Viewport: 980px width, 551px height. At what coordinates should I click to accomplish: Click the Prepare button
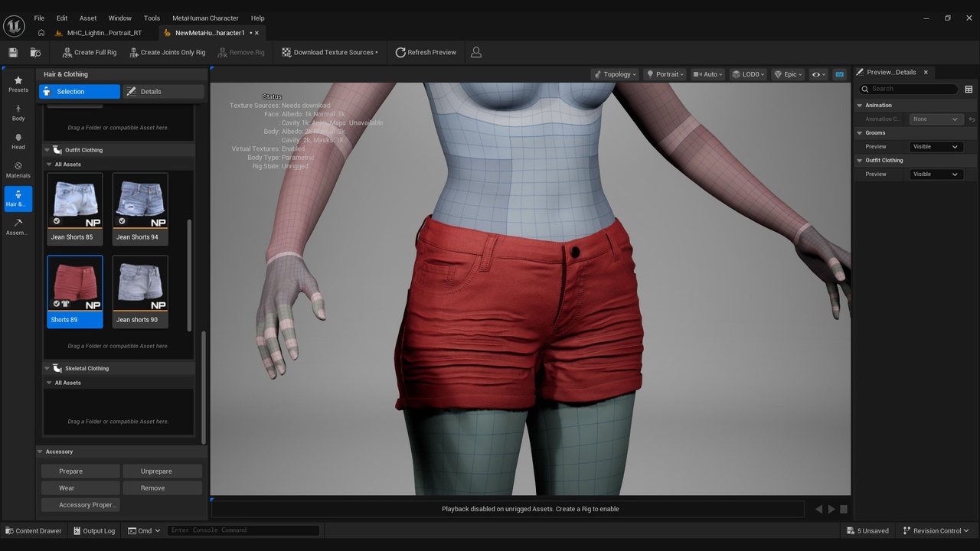80,471
